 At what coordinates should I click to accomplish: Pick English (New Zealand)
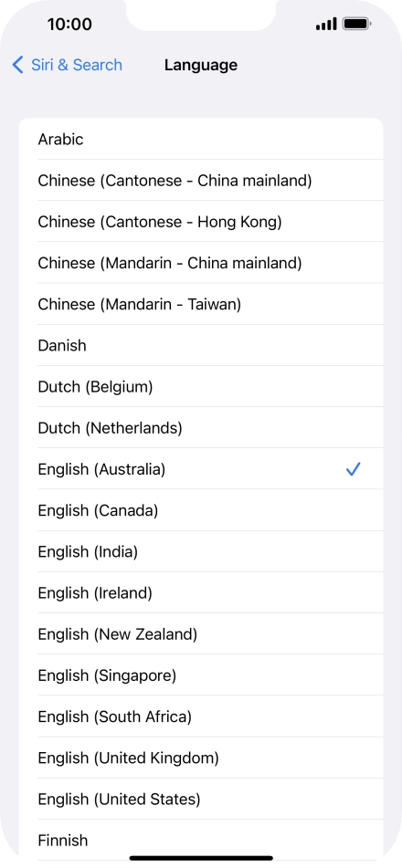pos(201,633)
